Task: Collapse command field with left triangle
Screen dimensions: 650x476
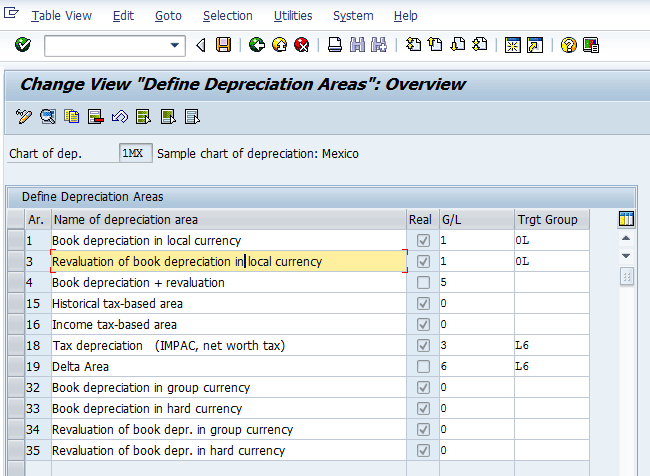Action: (x=201, y=45)
